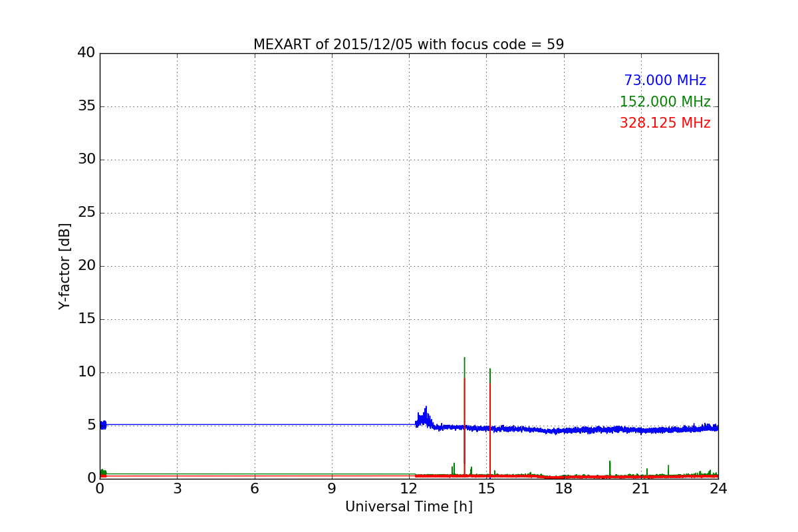This screenshot has width=798, height=532.
Task: Click y-axis tick label '20'
Action: (x=86, y=265)
